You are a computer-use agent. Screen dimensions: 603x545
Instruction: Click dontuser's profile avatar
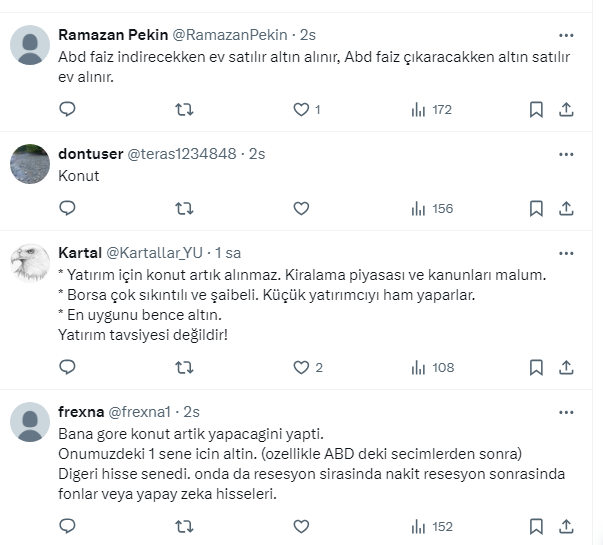(x=30, y=163)
